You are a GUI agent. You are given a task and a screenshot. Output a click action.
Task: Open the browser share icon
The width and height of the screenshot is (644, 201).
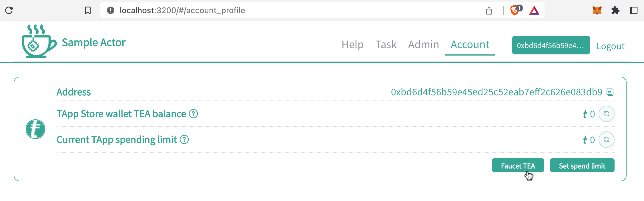click(x=489, y=11)
